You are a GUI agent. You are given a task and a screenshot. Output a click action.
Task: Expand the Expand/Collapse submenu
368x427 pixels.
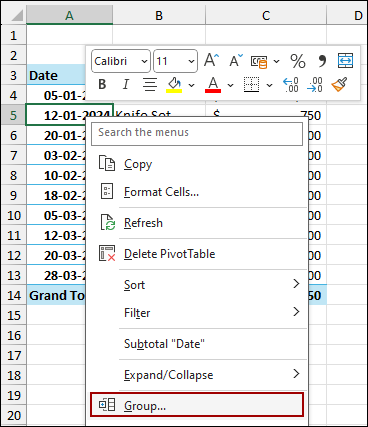(x=197, y=375)
